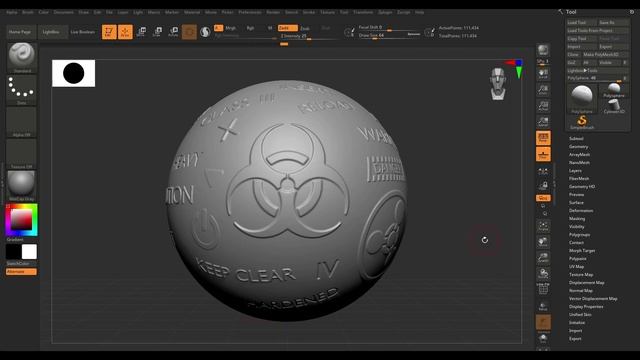
Task: Click Load Tools From Project
Action: click(598, 31)
